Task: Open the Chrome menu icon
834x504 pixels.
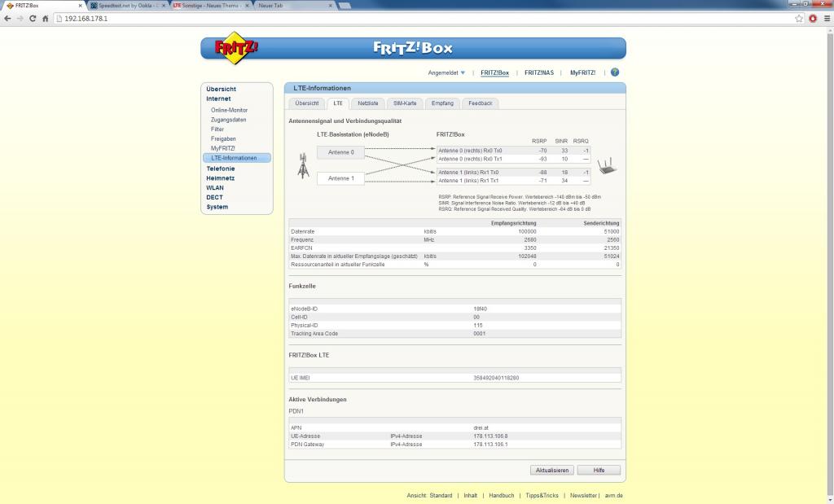Action: pyautogui.click(x=827, y=19)
